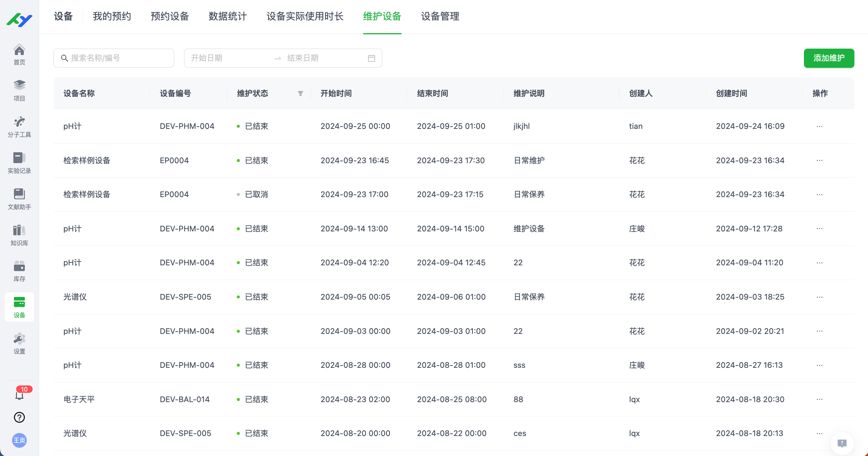Open actions menu for the pH计 top row

819,126
